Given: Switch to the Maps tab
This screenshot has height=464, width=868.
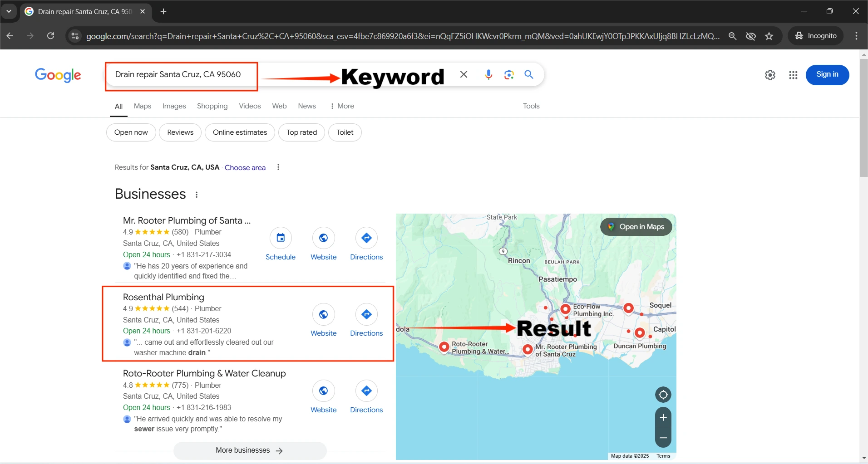Looking at the screenshot, I should tap(143, 106).
